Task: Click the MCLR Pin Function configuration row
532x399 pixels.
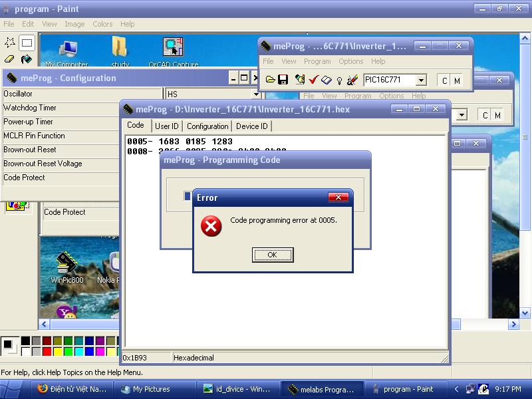Action: tap(61, 136)
